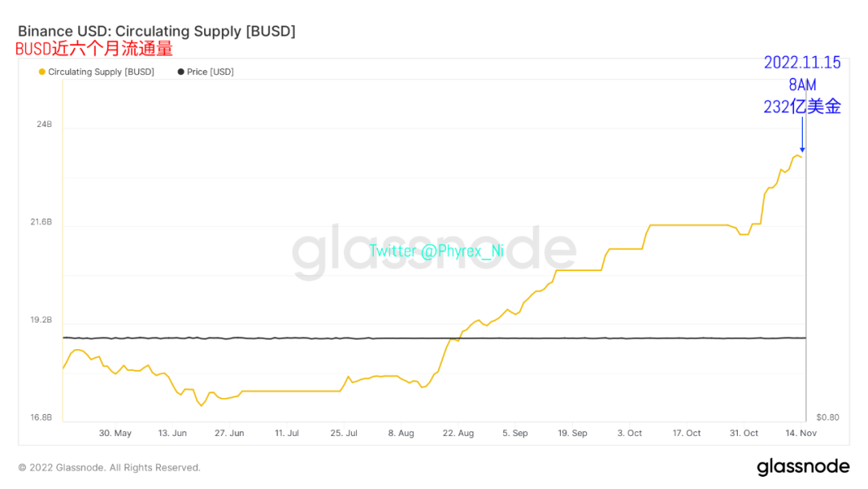The image size is (868, 489).
Task: Select the 3. Oct x-axis tick
Action: click(629, 434)
